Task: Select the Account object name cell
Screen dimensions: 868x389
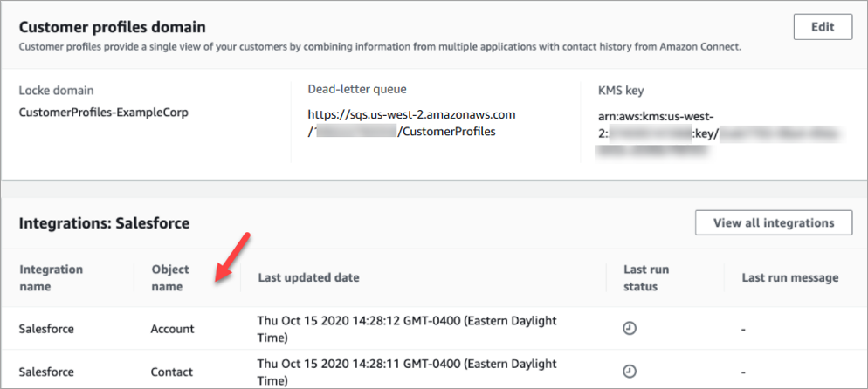Action: point(172,329)
